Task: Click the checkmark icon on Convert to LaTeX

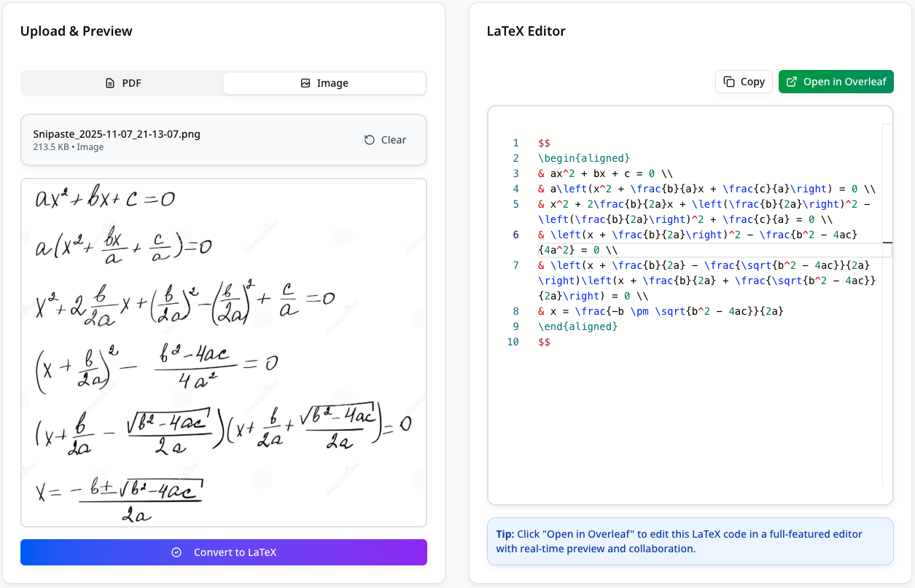Action: click(176, 552)
